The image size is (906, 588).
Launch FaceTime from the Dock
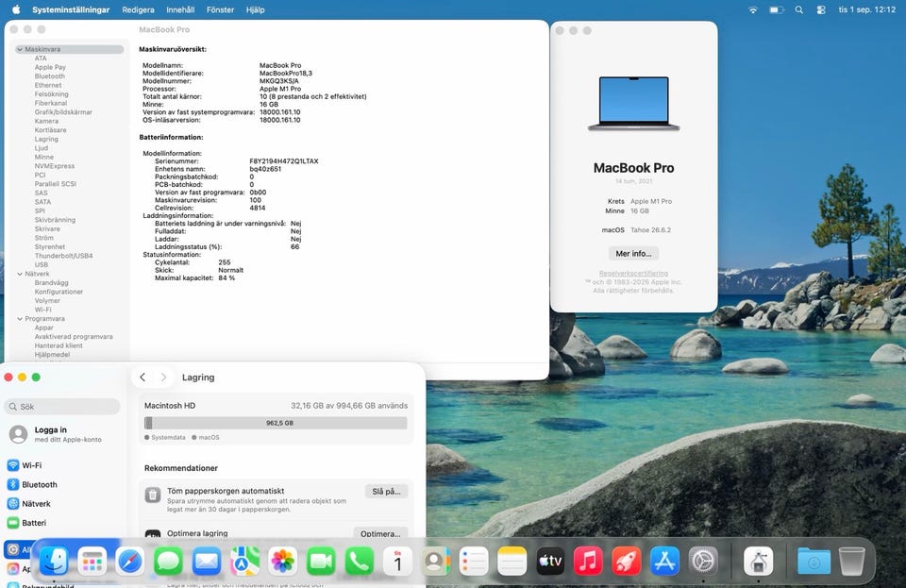click(321, 561)
